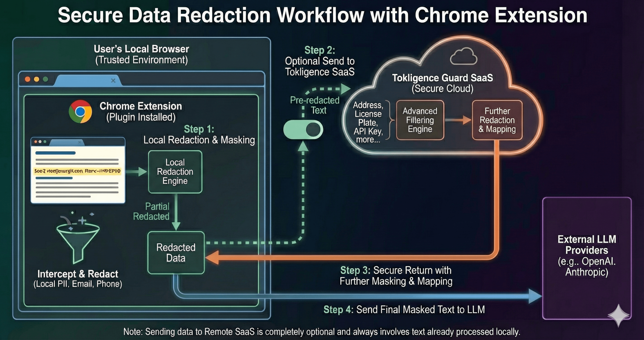Click the External LLM Providers panel
The width and height of the screenshot is (644, 340).
pos(587,257)
